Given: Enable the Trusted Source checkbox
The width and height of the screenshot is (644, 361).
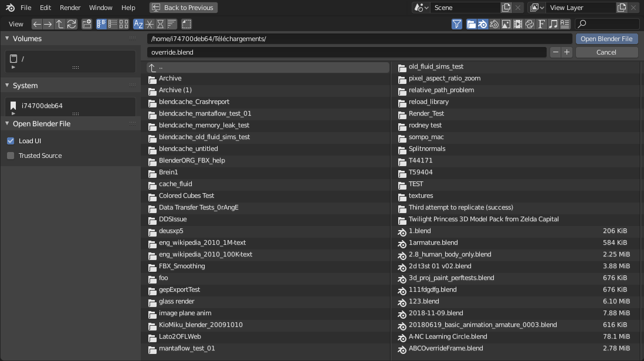Looking at the screenshot, I should tap(11, 156).
